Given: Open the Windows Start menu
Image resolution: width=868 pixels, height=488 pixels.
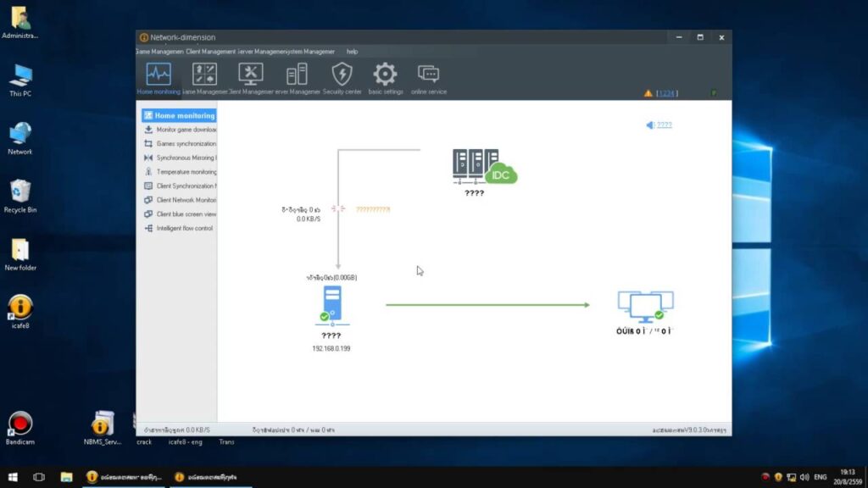Looking at the screenshot, I should coord(12,477).
